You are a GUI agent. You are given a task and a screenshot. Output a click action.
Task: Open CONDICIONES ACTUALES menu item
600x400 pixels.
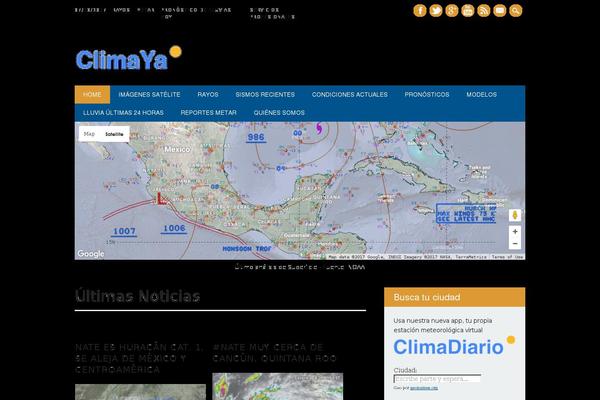point(350,95)
